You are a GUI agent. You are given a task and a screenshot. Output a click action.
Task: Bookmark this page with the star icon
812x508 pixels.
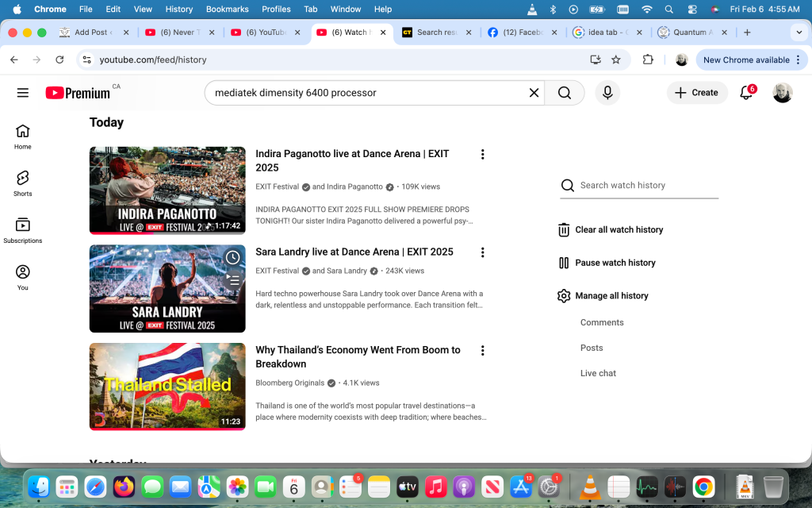pyautogui.click(x=616, y=60)
